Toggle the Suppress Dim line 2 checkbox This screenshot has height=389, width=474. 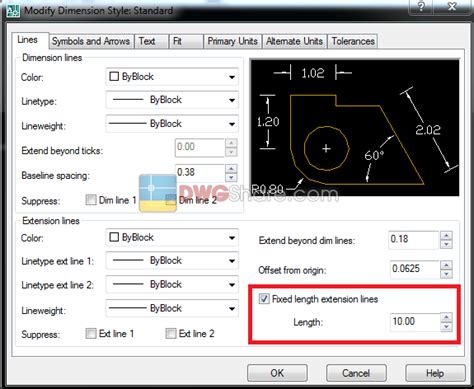coord(171,200)
